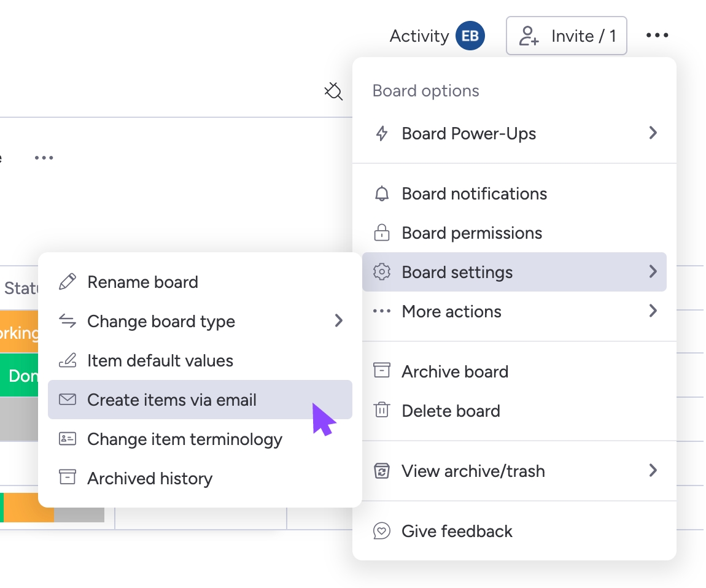Click the remove-pin icon above the menu
The image size is (706, 588).
tap(333, 91)
